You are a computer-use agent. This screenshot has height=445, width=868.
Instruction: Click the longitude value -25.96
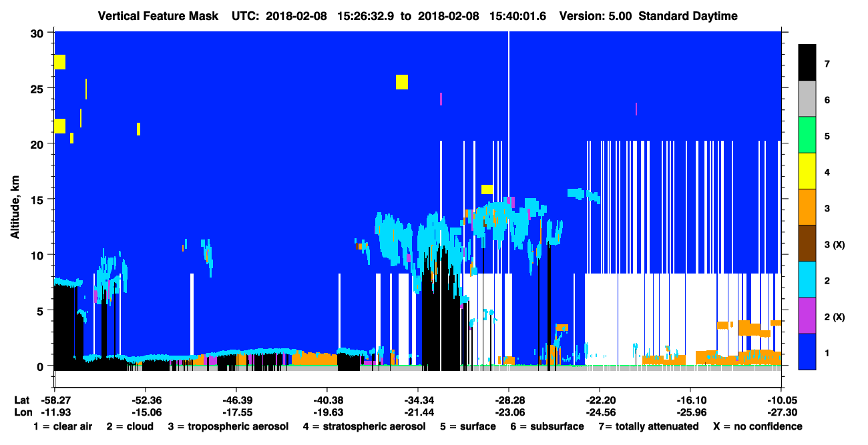pos(690,412)
